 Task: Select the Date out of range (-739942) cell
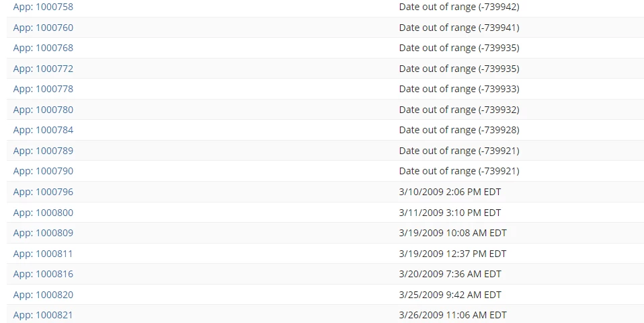coord(459,7)
